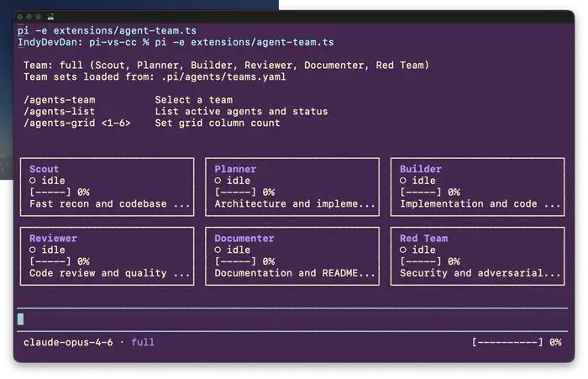Click the Scout agent progress bar

(x=50, y=192)
